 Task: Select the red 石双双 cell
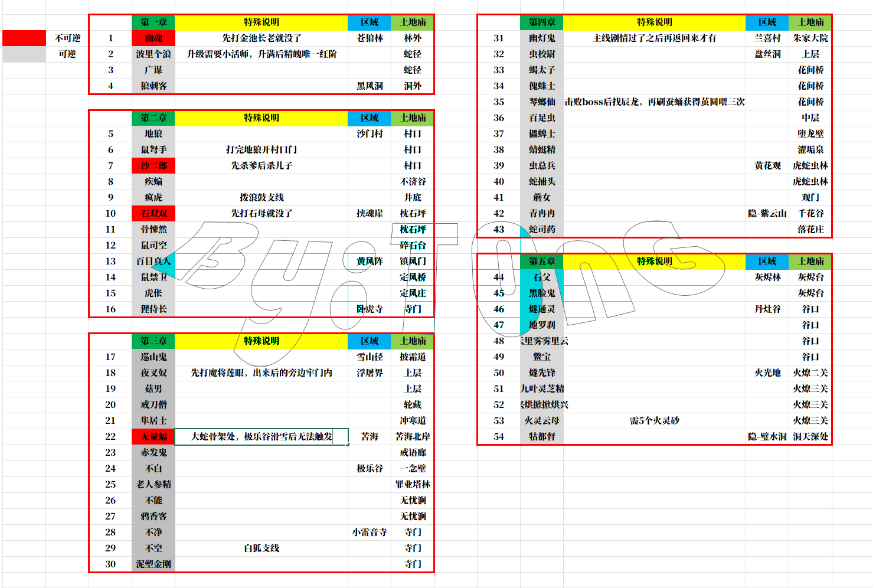[153, 213]
